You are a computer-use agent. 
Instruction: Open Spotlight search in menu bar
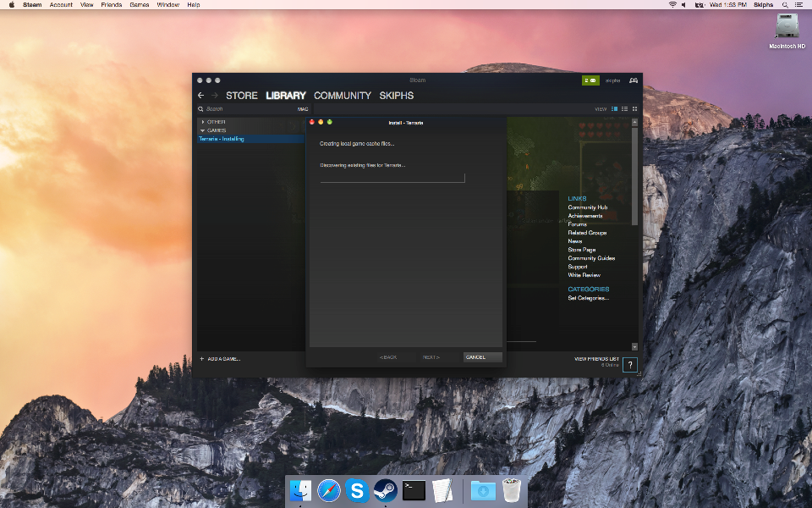click(x=785, y=5)
